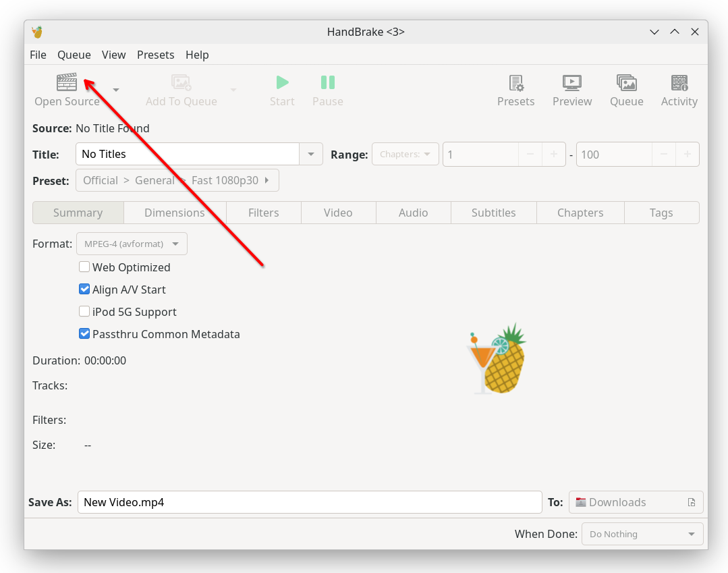728x573 pixels.
Task: Expand the Title dropdown arrow
Action: point(311,154)
